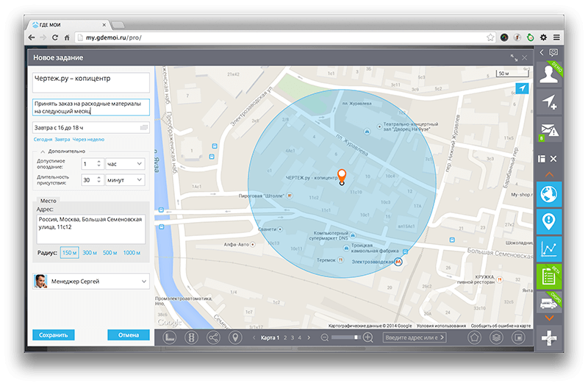The height and width of the screenshot is (386, 588).
Task: Click the allowed delay stepper showing 1
Action: pyautogui.click(x=93, y=164)
